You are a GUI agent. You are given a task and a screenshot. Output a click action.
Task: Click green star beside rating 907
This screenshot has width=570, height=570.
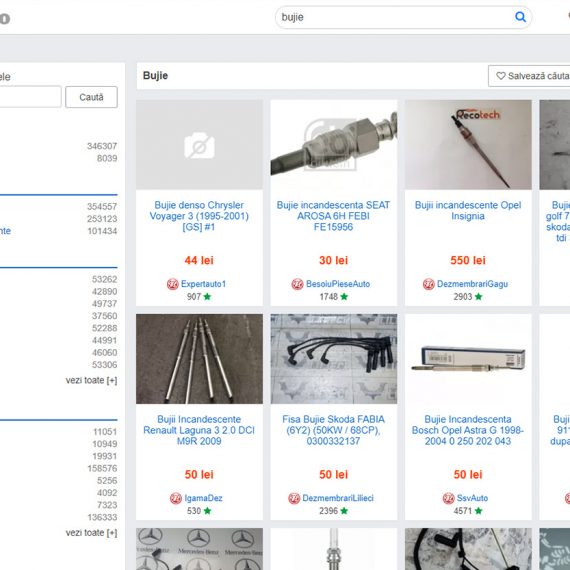click(x=207, y=297)
